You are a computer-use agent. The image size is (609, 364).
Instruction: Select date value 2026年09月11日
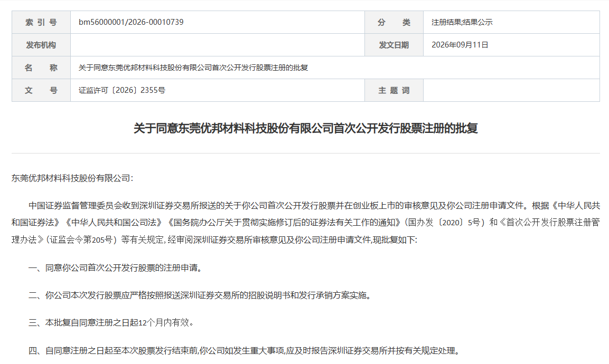click(460, 45)
